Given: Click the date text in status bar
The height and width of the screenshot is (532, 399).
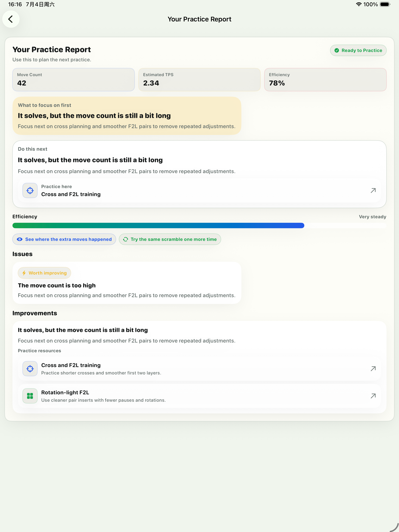Looking at the screenshot, I should coord(40,4).
